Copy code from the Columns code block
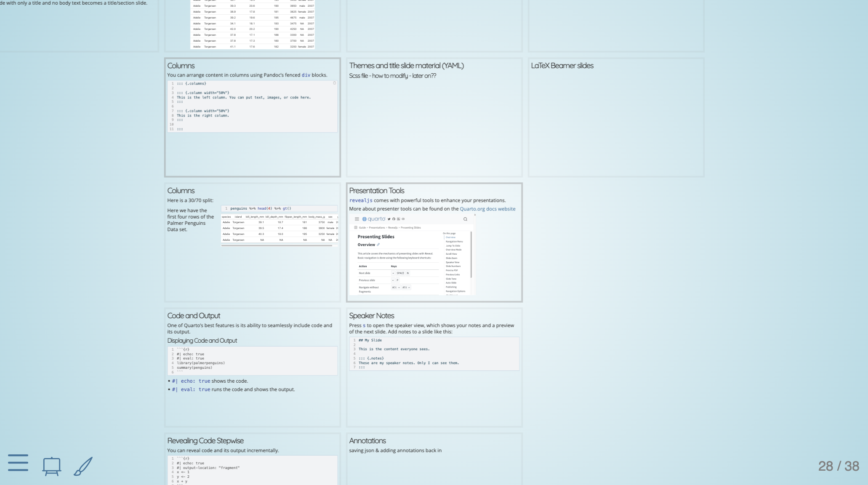The height and width of the screenshot is (485, 868). point(335,83)
